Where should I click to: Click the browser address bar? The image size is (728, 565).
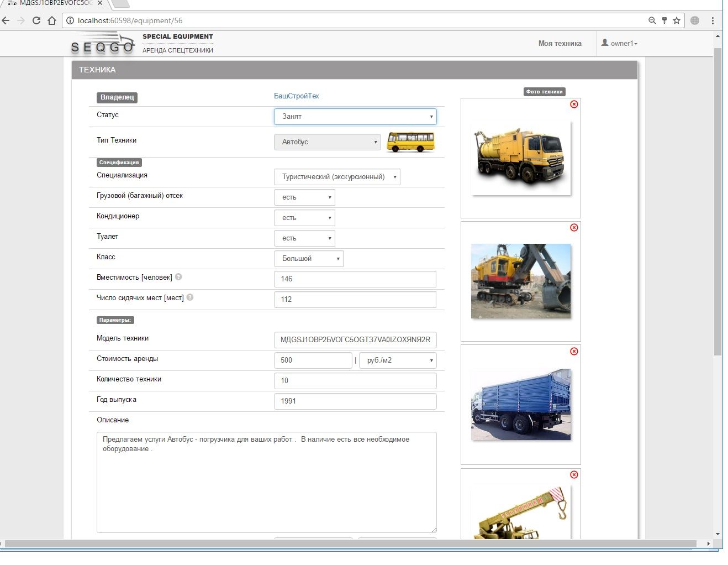(x=354, y=20)
